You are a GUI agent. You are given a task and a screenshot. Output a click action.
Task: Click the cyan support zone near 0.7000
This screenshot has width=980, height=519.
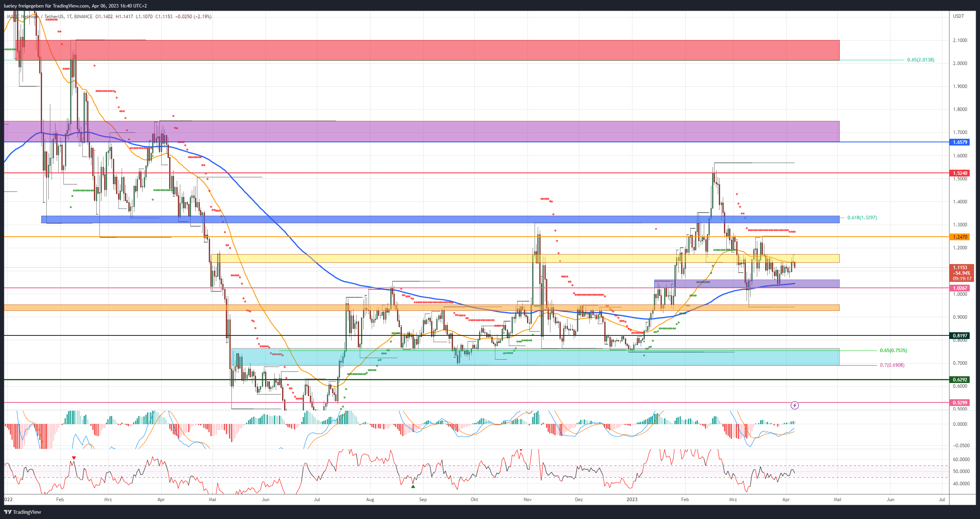point(535,357)
